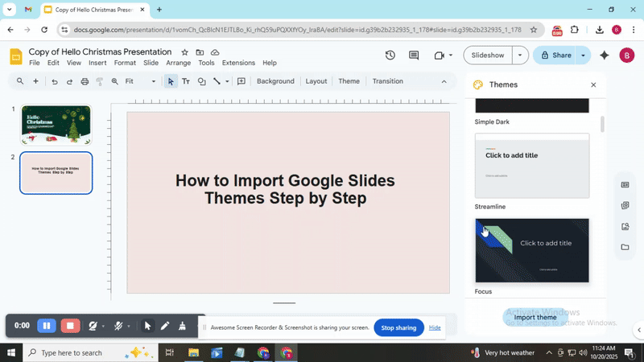Click the Stop sharing button

(x=398, y=327)
